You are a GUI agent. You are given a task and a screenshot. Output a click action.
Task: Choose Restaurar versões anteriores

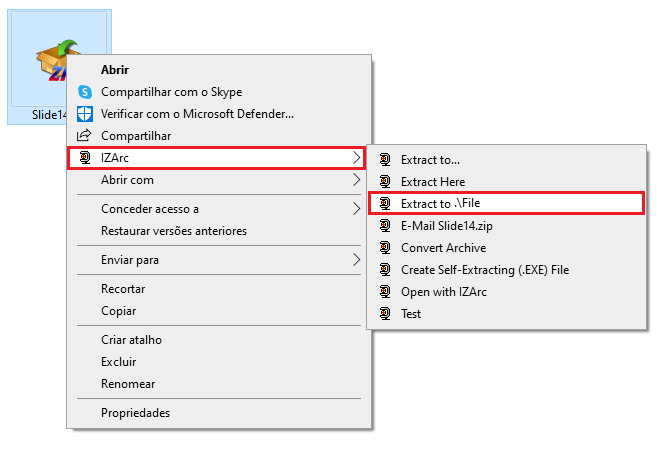click(x=174, y=231)
